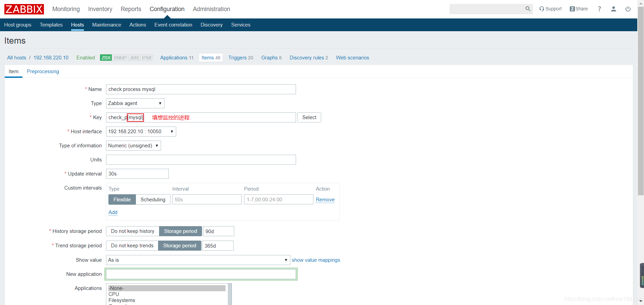Screen dimensions: 644x305
Task: Select CPU in Applications list
Action: point(167,294)
